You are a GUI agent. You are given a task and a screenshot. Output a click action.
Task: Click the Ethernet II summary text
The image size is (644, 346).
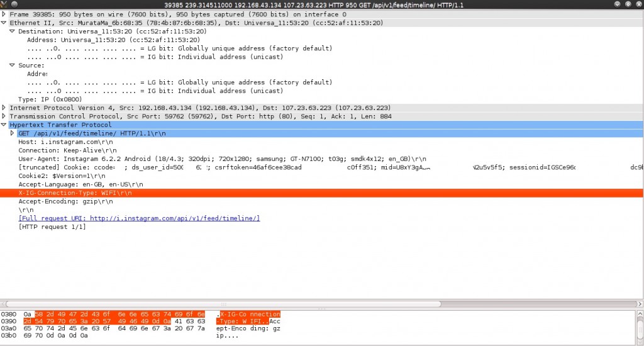(x=196, y=23)
